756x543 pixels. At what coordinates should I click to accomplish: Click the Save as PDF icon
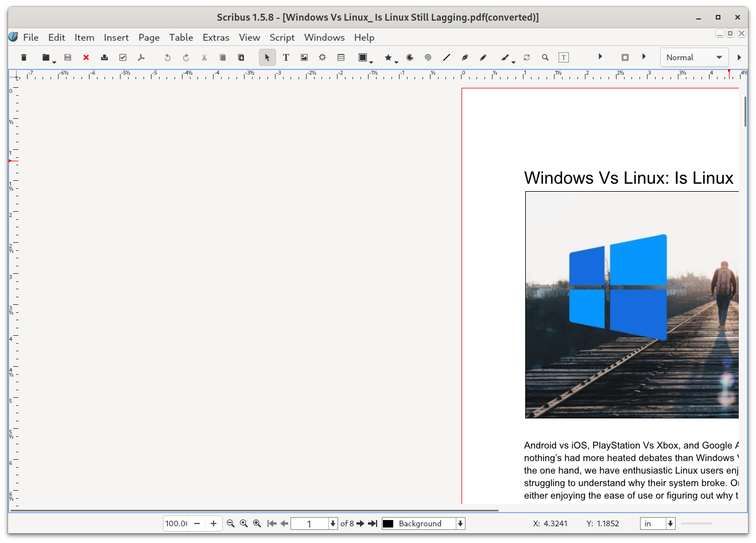click(x=141, y=57)
